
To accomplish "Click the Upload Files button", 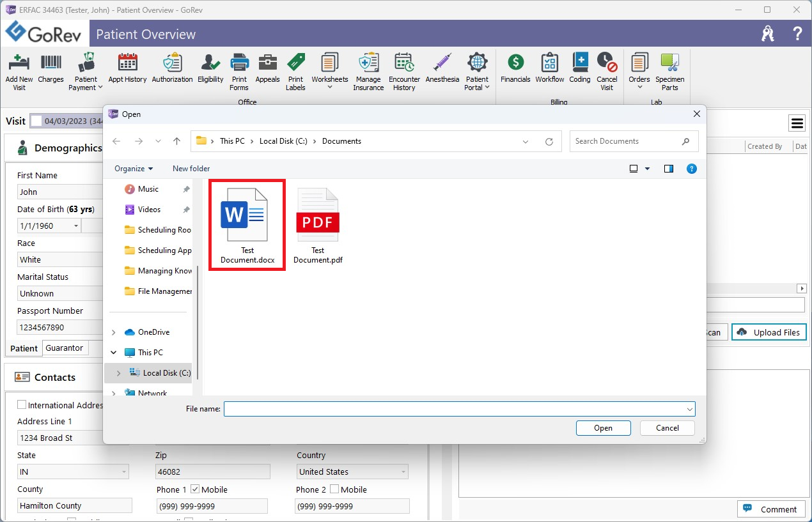I will [x=769, y=332].
